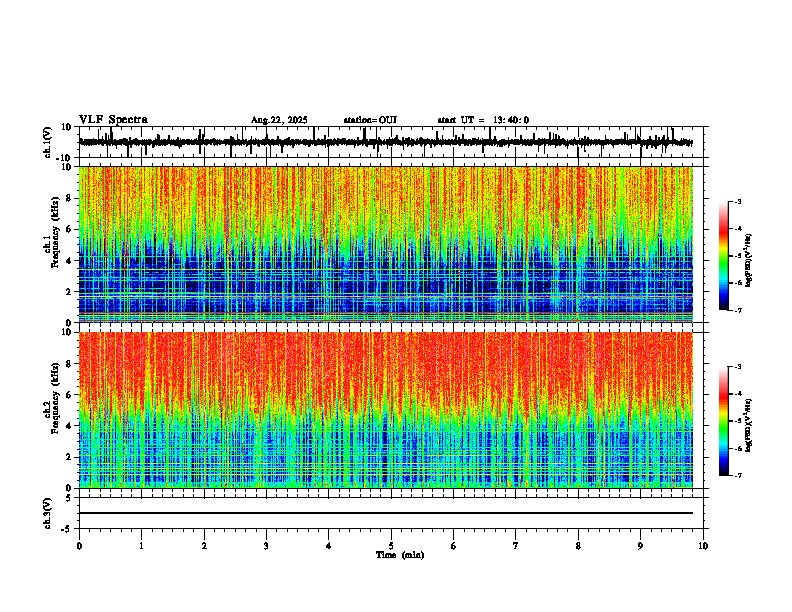Click time axis tick label "6"

click(454, 546)
